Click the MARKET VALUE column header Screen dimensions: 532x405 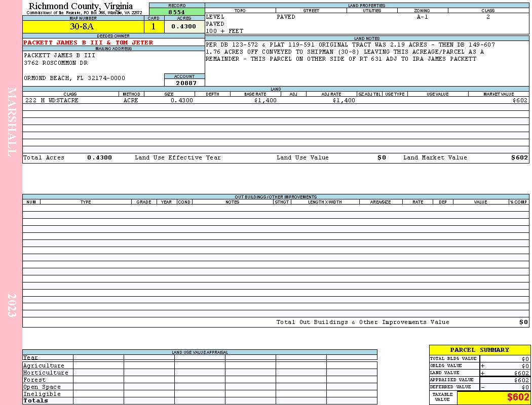(x=499, y=94)
